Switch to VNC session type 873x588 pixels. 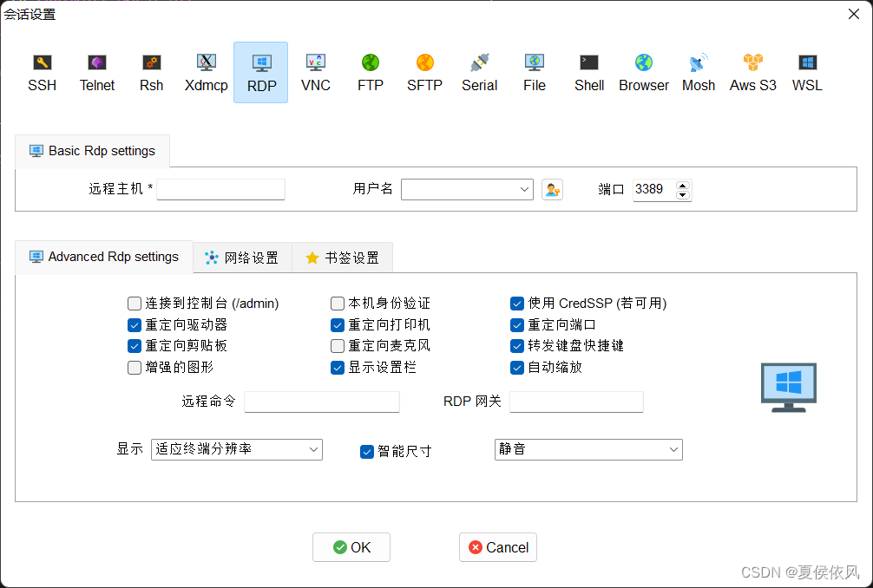coord(316,73)
